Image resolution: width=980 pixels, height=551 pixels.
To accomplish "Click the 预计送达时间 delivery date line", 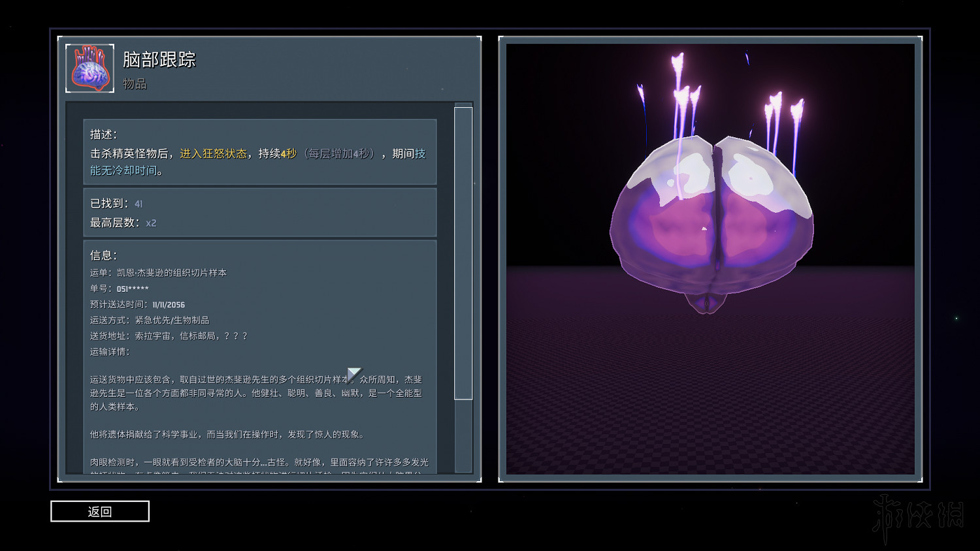I will [x=137, y=304].
